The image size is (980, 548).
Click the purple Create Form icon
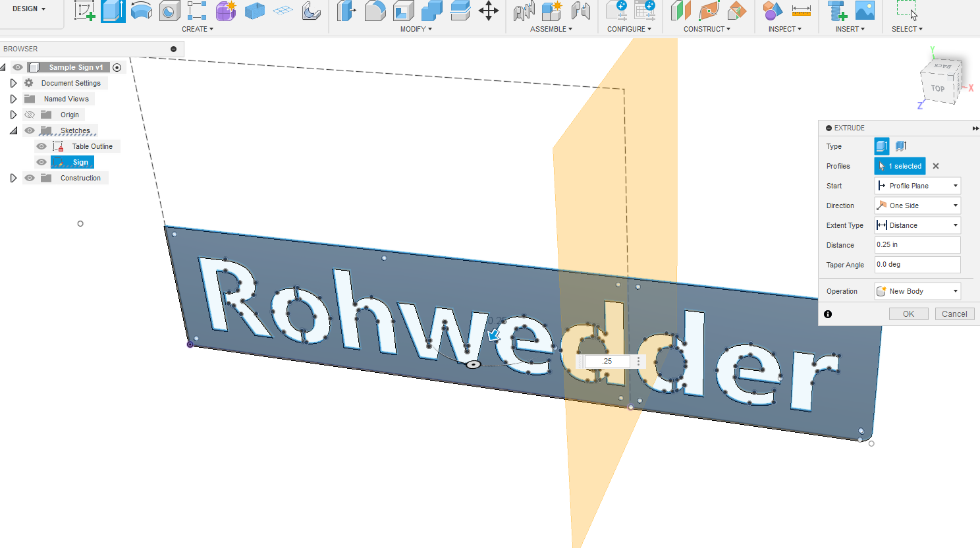226,11
